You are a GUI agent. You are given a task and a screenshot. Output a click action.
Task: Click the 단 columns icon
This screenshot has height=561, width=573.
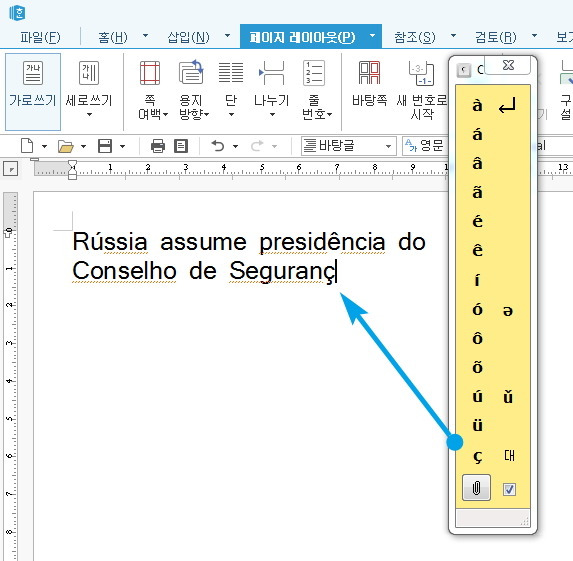(x=231, y=72)
